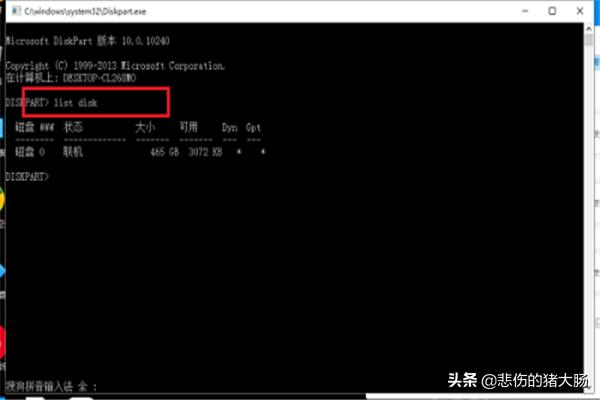Click the Diskpart.exe title bar text
Screen dimensions: 600x400
click(x=85, y=11)
